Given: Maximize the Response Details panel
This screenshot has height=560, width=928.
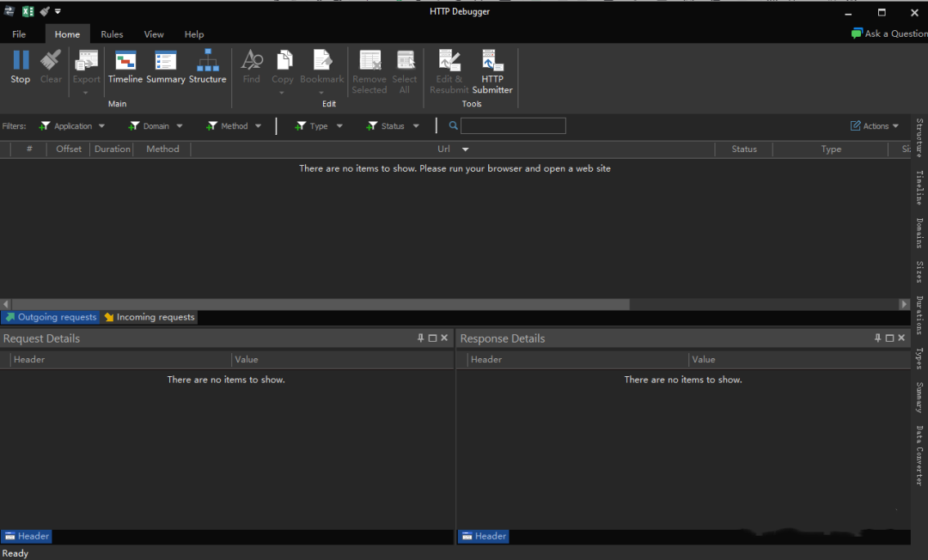Looking at the screenshot, I should [889, 338].
